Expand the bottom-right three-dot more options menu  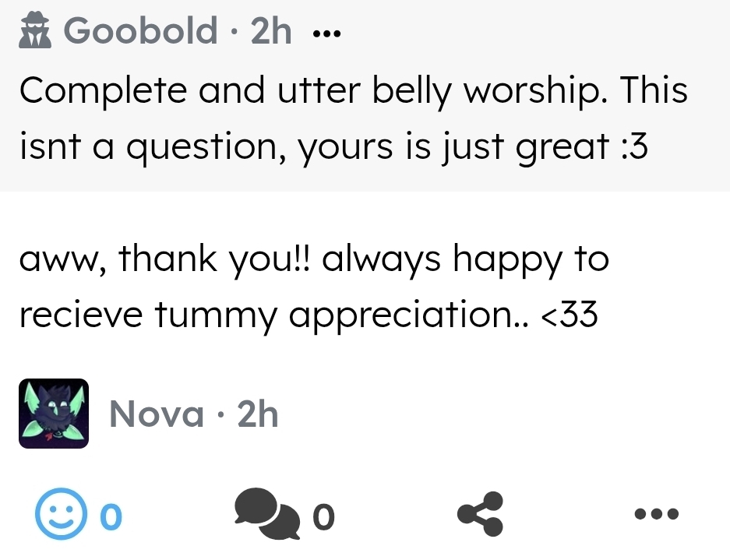click(657, 514)
